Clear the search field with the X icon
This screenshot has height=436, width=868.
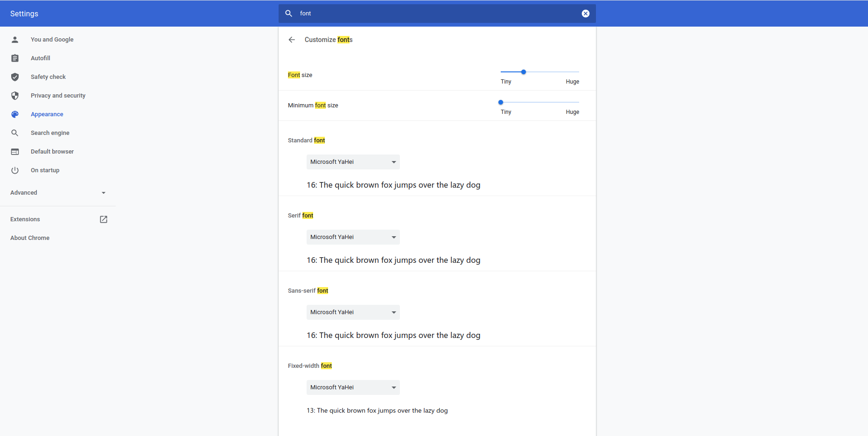click(x=585, y=14)
